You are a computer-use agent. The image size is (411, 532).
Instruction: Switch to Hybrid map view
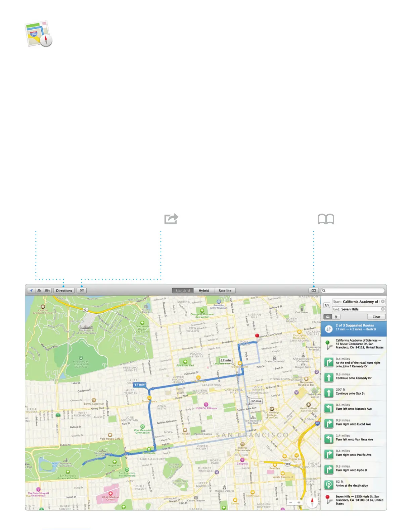coord(204,291)
